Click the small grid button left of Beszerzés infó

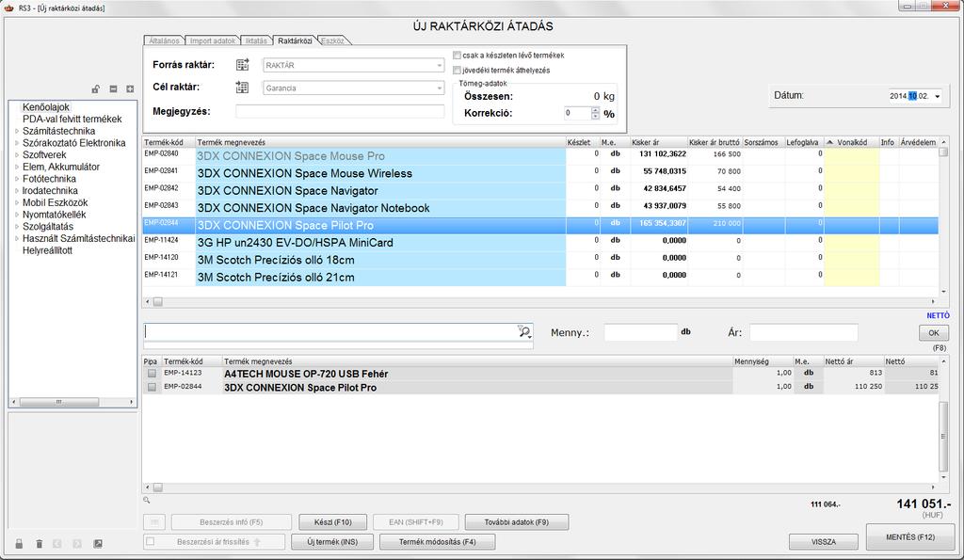[154, 522]
